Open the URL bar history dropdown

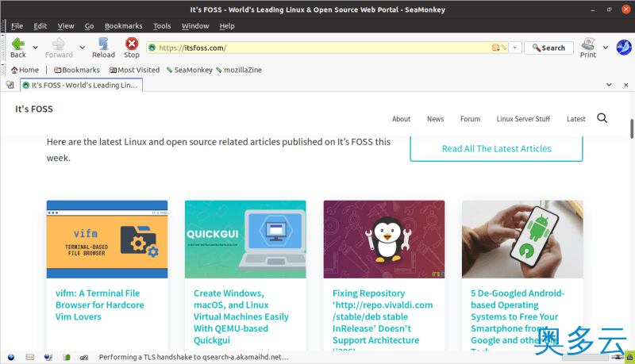click(514, 48)
